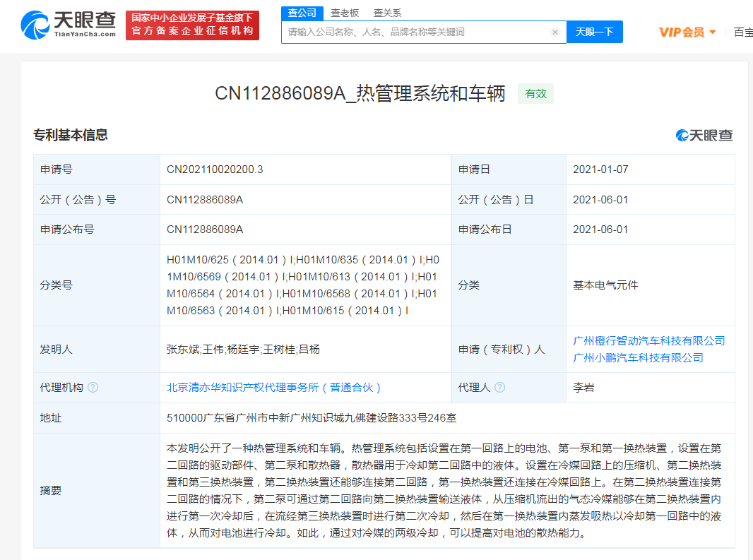The height and width of the screenshot is (560, 753).
Task: Switch to the 查老板 tab
Action: (345, 13)
